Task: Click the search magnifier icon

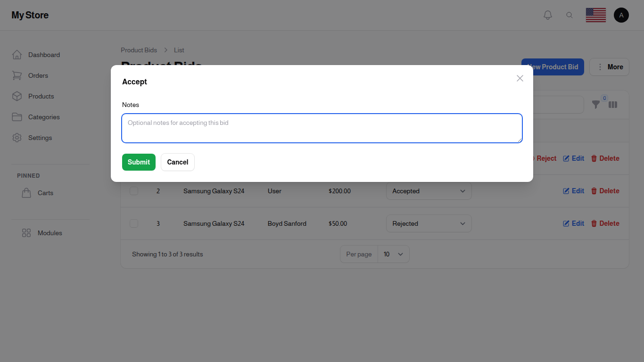Action: [570, 15]
